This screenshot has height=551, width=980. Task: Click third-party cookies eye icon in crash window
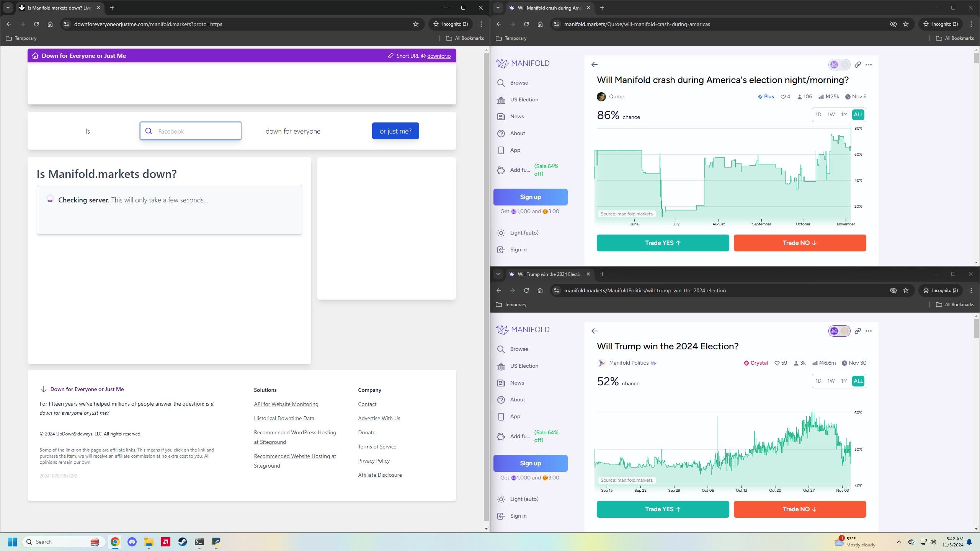tap(893, 24)
